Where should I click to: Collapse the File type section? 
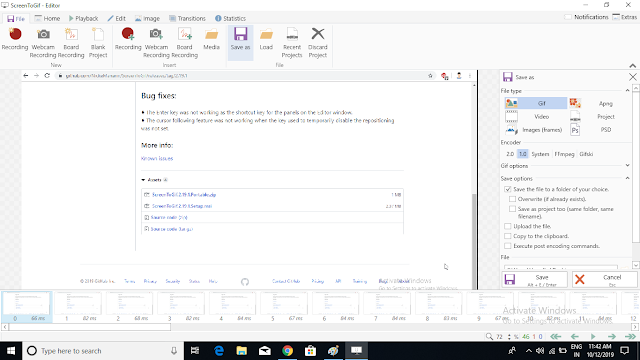click(x=627, y=91)
